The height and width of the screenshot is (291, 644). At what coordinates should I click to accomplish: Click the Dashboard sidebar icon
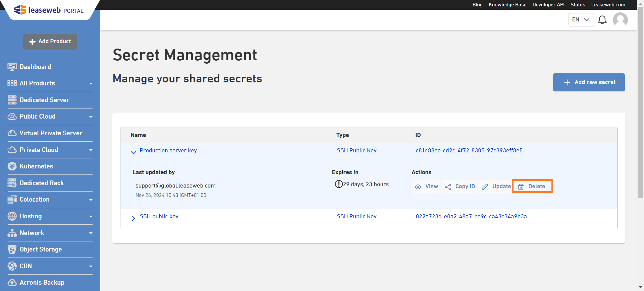(x=12, y=67)
